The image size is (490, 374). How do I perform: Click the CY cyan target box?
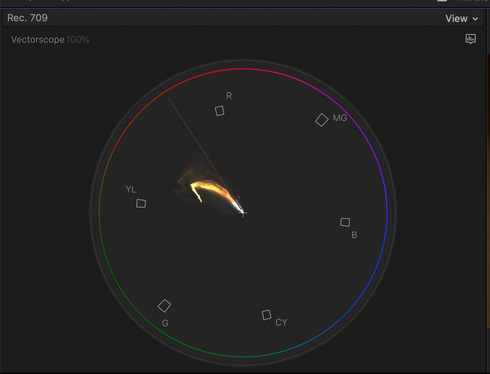point(266,315)
